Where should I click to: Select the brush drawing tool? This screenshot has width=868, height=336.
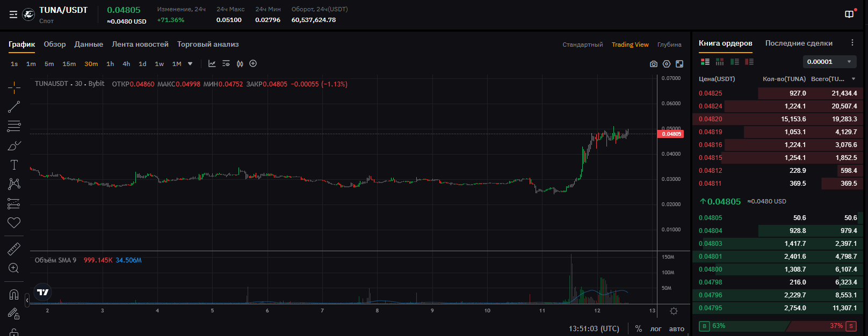14,145
